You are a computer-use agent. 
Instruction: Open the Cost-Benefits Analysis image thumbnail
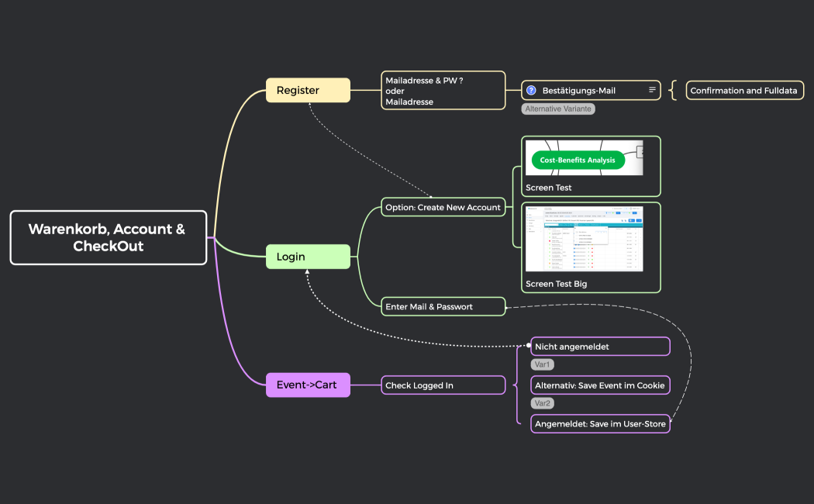584,158
